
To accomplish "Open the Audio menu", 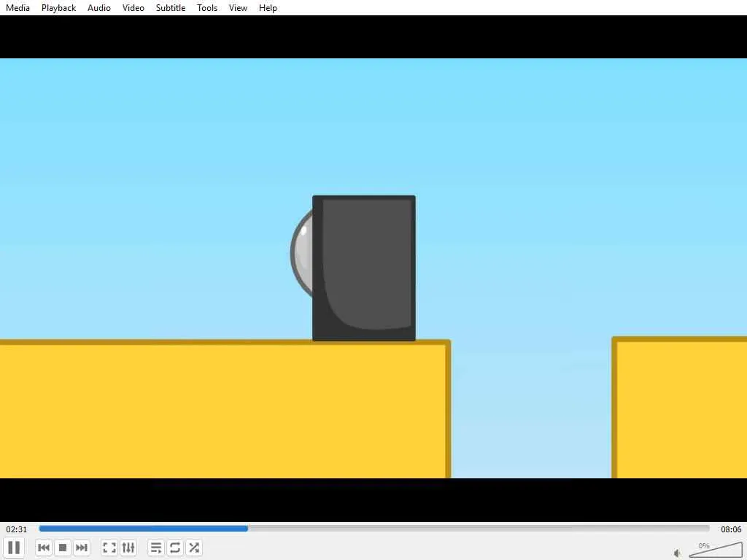I will tap(99, 7).
